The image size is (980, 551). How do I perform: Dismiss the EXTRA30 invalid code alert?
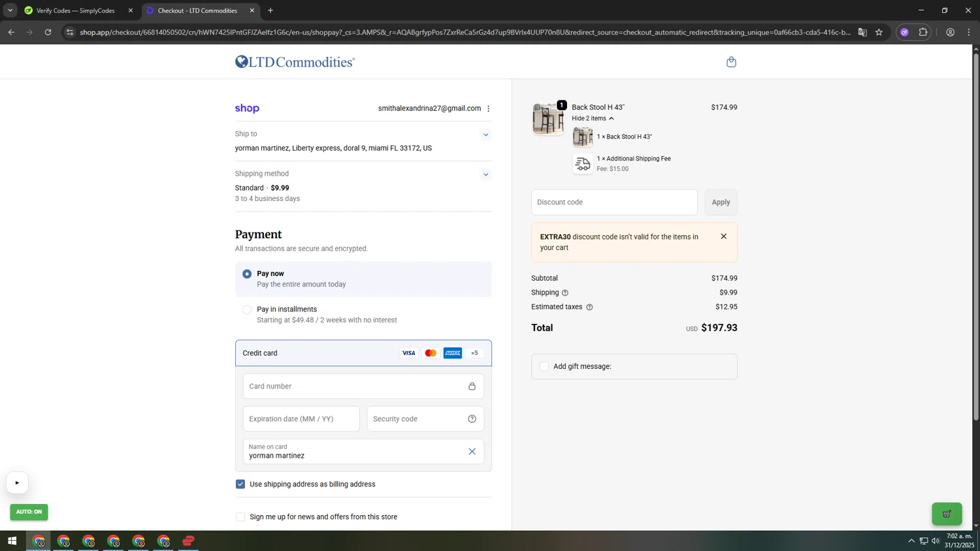(x=723, y=236)
